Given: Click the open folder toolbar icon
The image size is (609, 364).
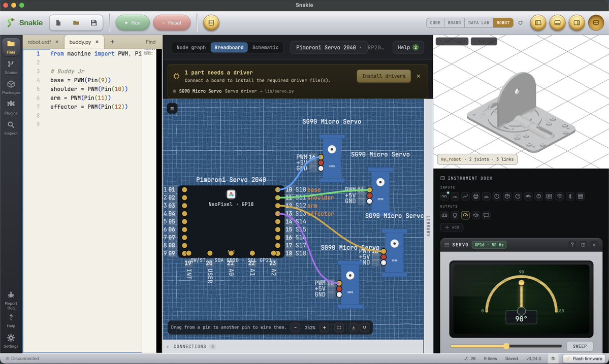Looking at the screenshot, I should point(76,23).
